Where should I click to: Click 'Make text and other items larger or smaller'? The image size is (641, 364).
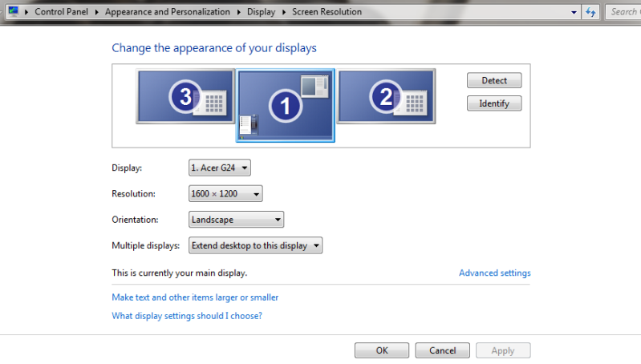[195, 297]
